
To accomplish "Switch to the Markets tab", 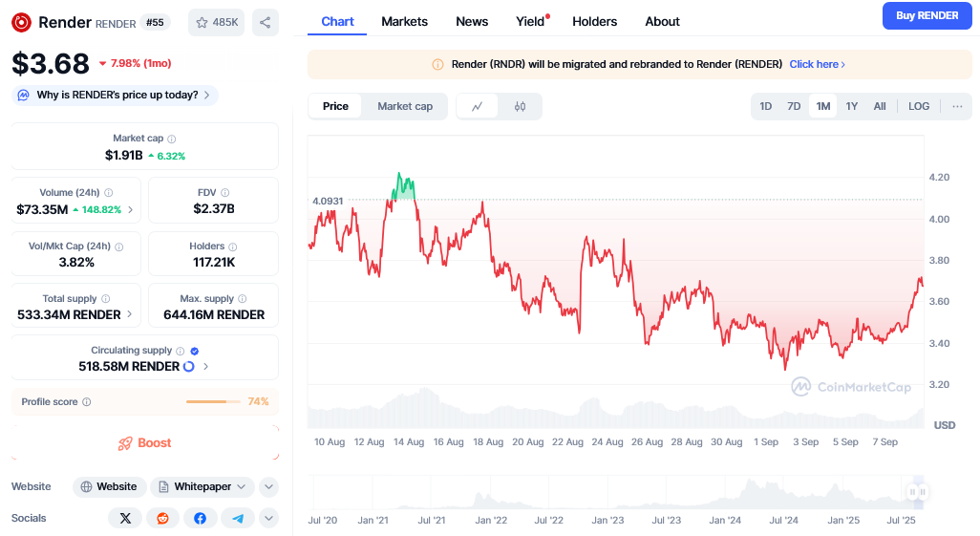I will click(404, 21).
